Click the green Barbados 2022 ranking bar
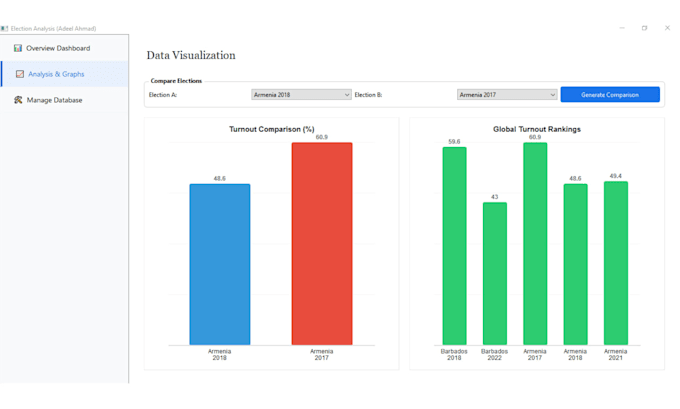This screenshot has width=680, height=409. (495, 274)
